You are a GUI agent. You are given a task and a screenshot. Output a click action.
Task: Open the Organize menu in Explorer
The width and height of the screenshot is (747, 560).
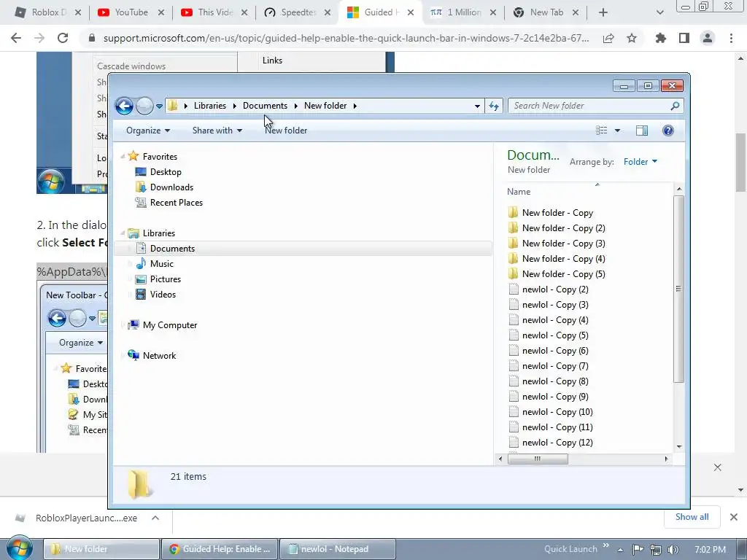[x=147, y=131]
